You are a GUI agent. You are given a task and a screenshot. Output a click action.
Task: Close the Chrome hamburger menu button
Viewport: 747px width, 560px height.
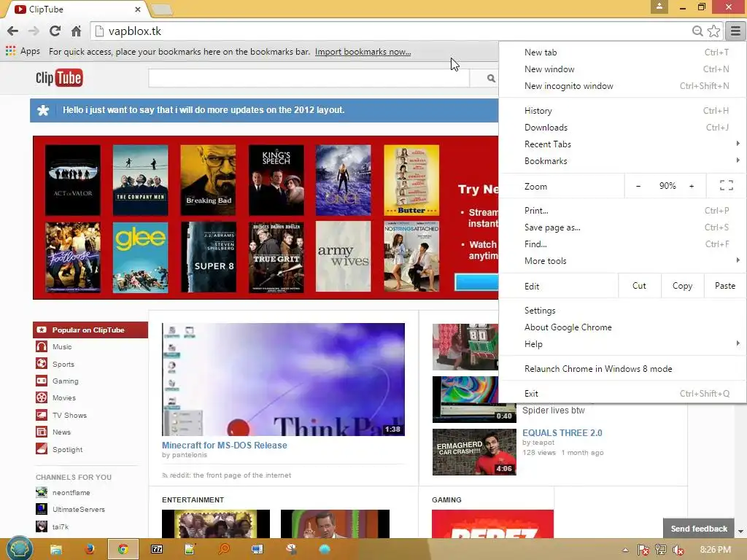pyautogui.click(x=735, y=31)
